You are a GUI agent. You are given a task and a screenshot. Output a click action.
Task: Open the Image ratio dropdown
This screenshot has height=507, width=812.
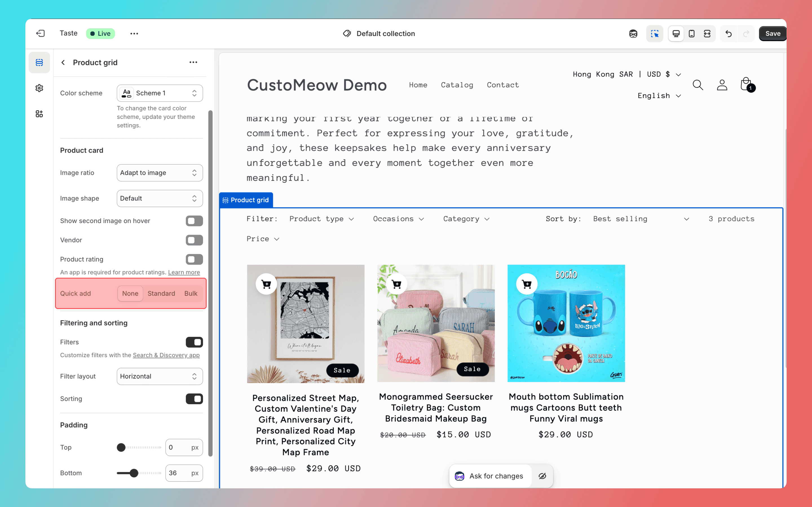[160, 173]
